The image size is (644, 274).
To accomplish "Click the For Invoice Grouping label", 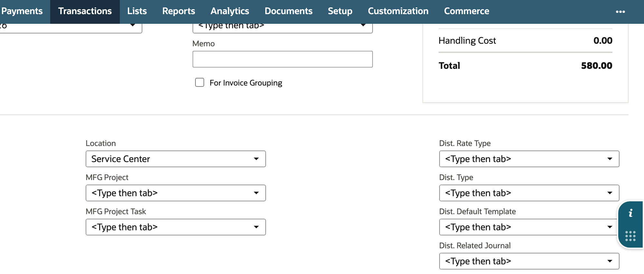I will (x=246, y=83).
